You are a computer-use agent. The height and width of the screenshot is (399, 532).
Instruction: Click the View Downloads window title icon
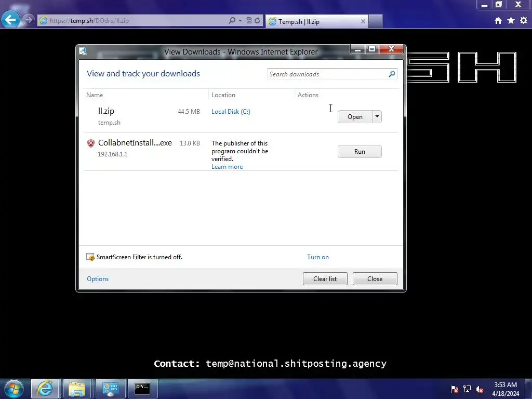click(83, 51)
